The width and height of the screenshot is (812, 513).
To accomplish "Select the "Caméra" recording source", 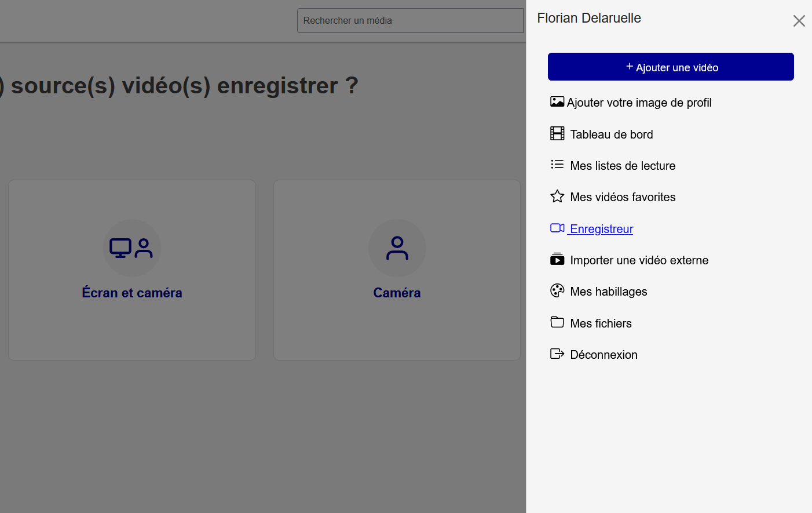I will tap(397, 270).
